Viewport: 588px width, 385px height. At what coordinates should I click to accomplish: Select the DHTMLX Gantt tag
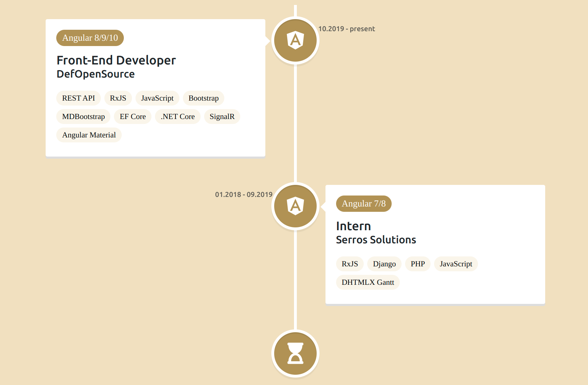pos(368,282)
